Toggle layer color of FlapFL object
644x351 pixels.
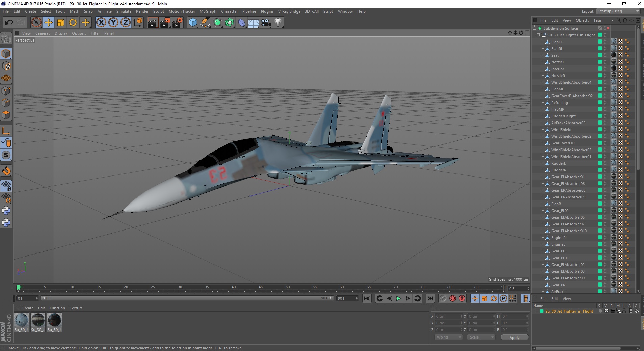pos(600,42)
